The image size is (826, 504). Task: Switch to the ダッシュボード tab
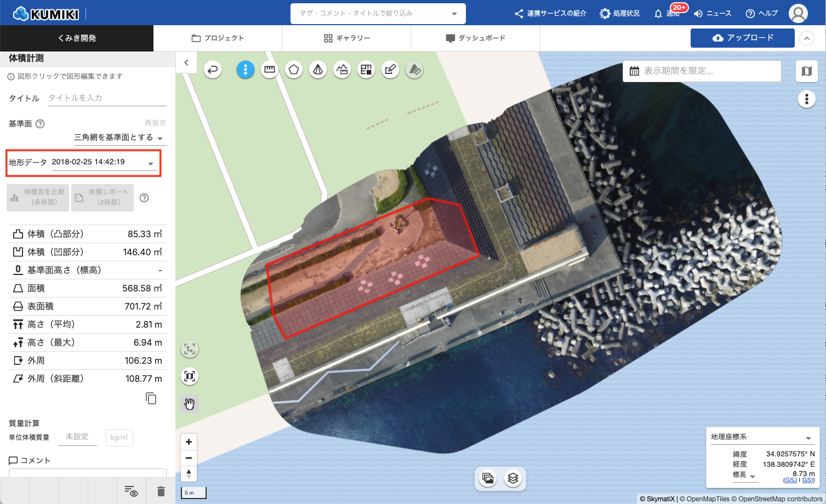coord(475,38)
